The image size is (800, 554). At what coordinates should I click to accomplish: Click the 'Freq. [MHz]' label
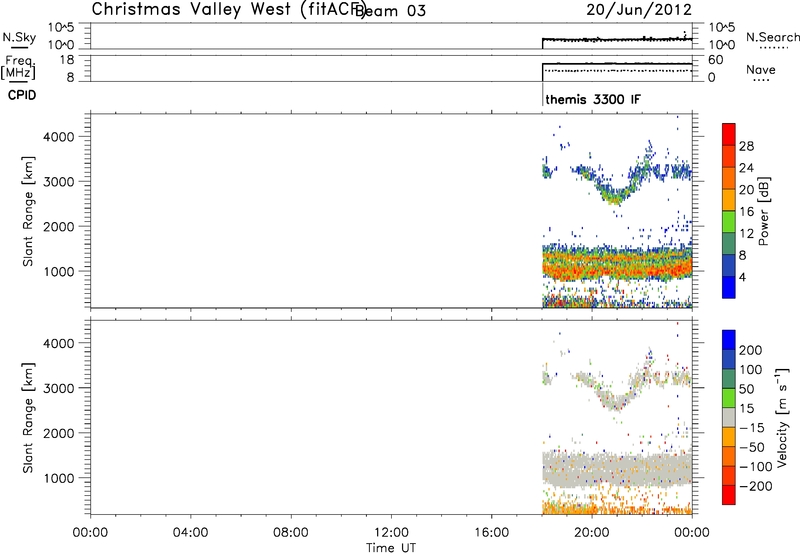[19, 67]
